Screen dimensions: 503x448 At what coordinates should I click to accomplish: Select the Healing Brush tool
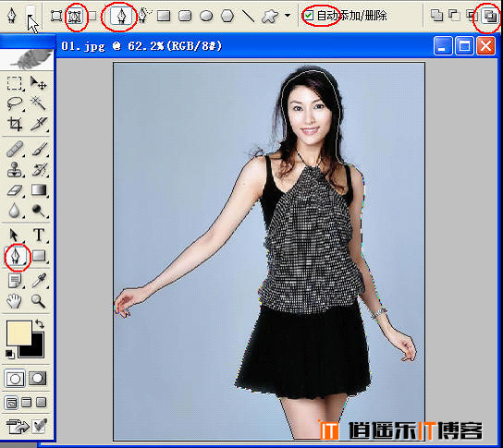pyautogui.click(x=15, y=150)
